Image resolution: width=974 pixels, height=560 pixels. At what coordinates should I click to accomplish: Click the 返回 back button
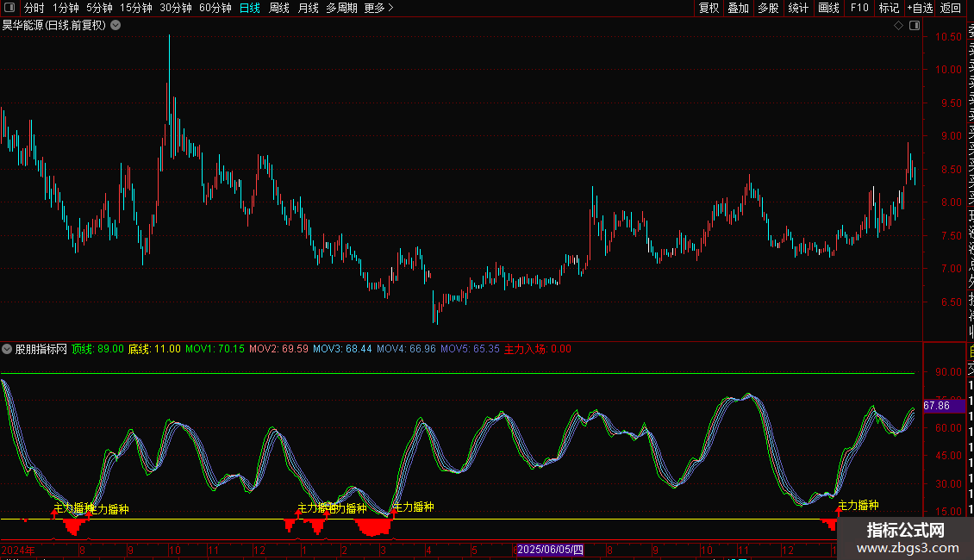(x=951, y=8)
